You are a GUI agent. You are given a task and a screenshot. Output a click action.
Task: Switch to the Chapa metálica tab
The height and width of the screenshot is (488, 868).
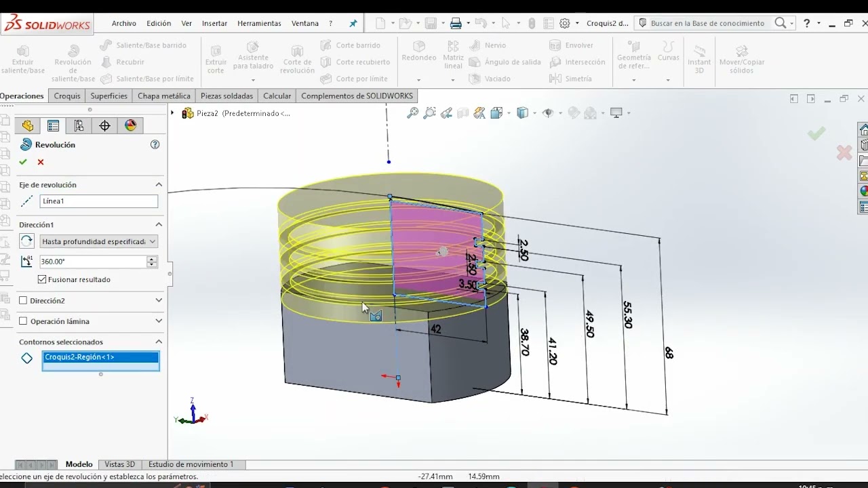click(163, 96)
